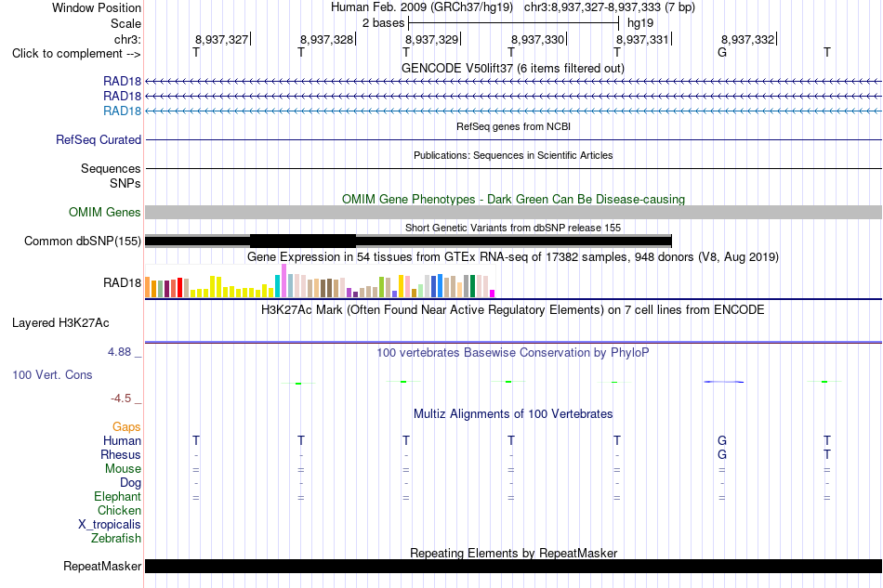Screen dimensions: 883x588
Task: Open the H3K27Ac Mark track title
Action: pos(513,310)
